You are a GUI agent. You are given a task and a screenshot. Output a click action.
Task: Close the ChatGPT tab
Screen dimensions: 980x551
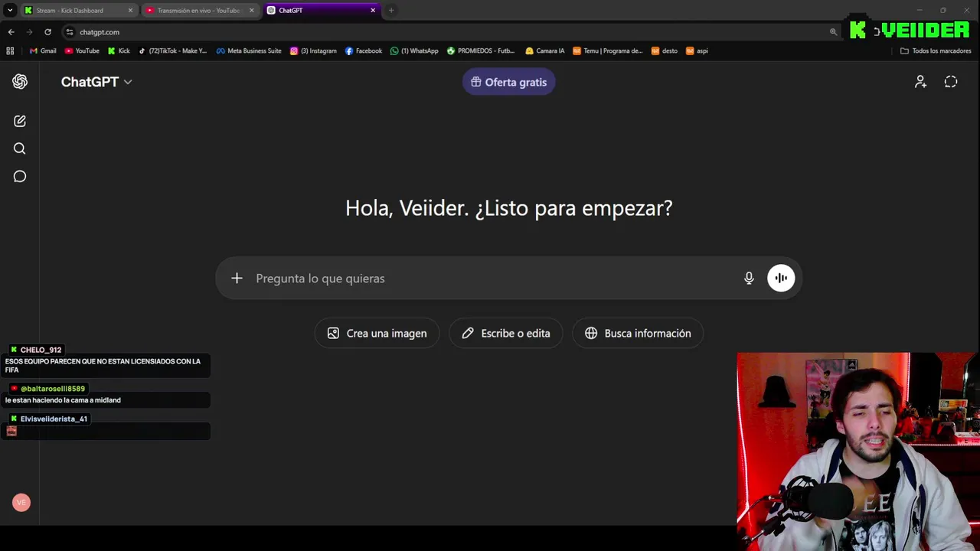[373, 10]
